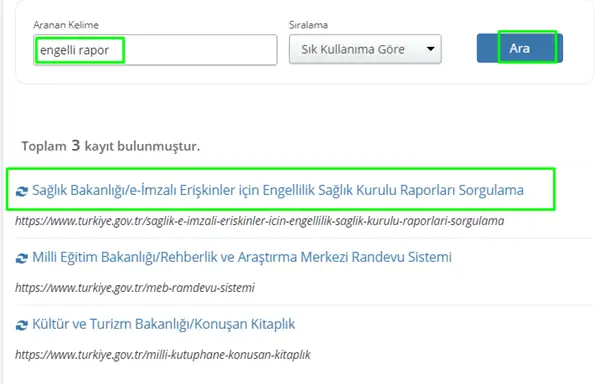Open Milli Eğitim Bakanlığı Rehberlik Randevu Sistemi link
Viewport: 605px width, 384px height.
[x=242, y=257]
